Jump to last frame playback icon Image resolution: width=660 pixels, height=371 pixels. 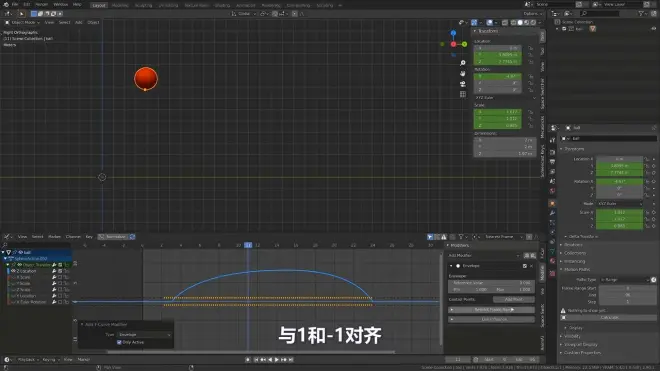tap(290, 360)
